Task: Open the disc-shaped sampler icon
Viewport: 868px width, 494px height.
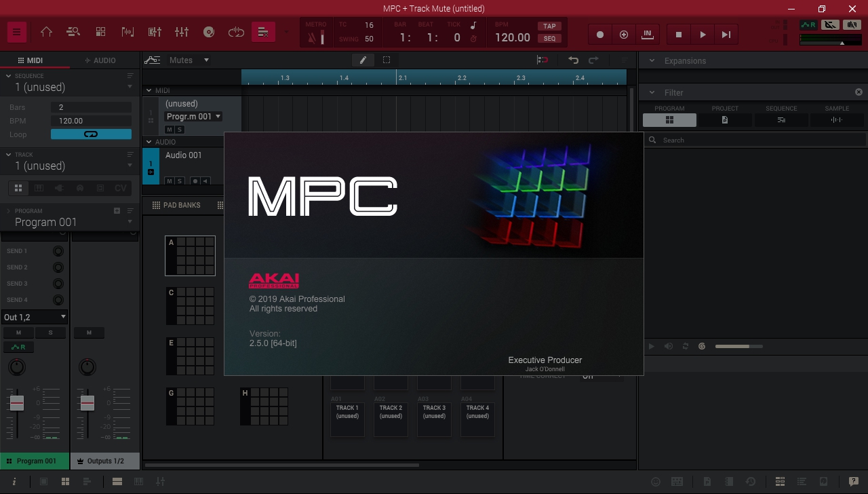Action: pyautogui.click(x=209, y=32)
